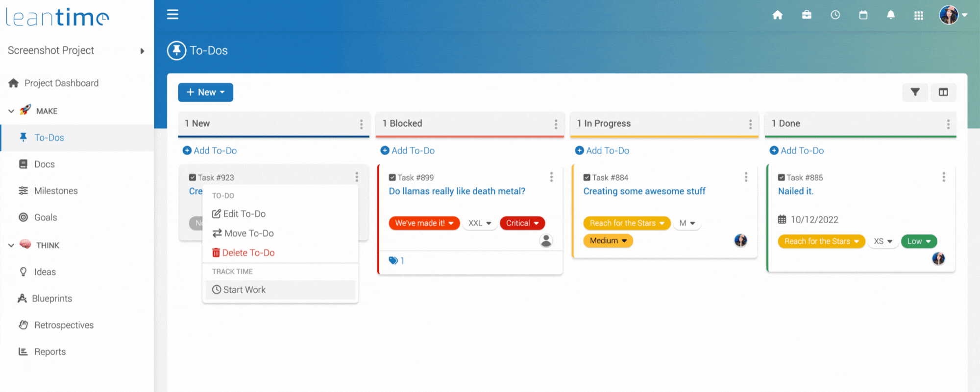The height and width of the screenshot is (392, 980).
Task: Go to home via header icon
Action: pyautogui.click(x=778, y=15)
